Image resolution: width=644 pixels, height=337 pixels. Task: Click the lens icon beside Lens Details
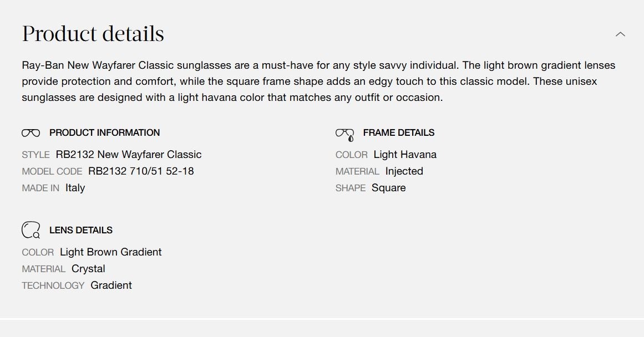point(31,230)
